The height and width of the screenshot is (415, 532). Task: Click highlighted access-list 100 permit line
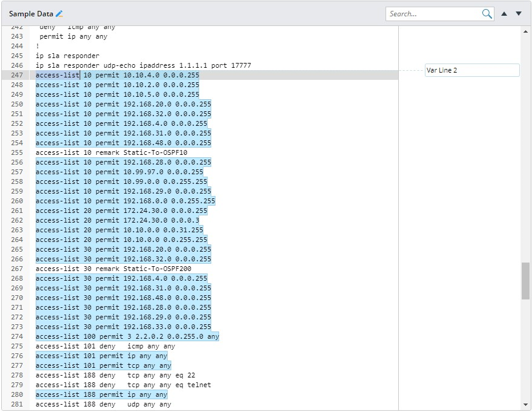(x=127, y=336)
